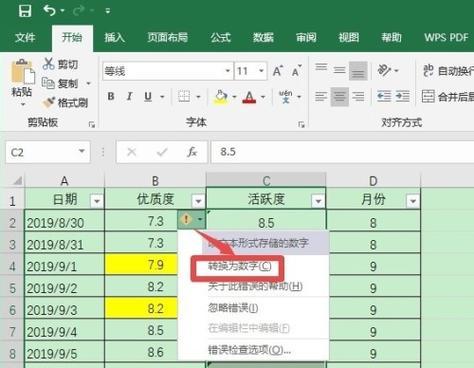Screen dimensions: 474x368
Task: Open the 帮助 ribbon tab
Action: (x=391, y=37)
